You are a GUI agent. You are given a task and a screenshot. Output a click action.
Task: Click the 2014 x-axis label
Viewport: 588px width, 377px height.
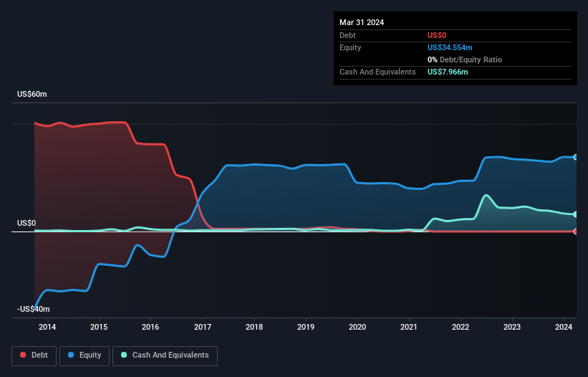click(47, 327)
